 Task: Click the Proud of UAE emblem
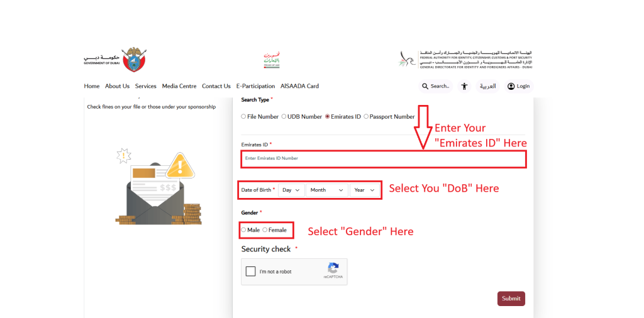pos(272,60)
